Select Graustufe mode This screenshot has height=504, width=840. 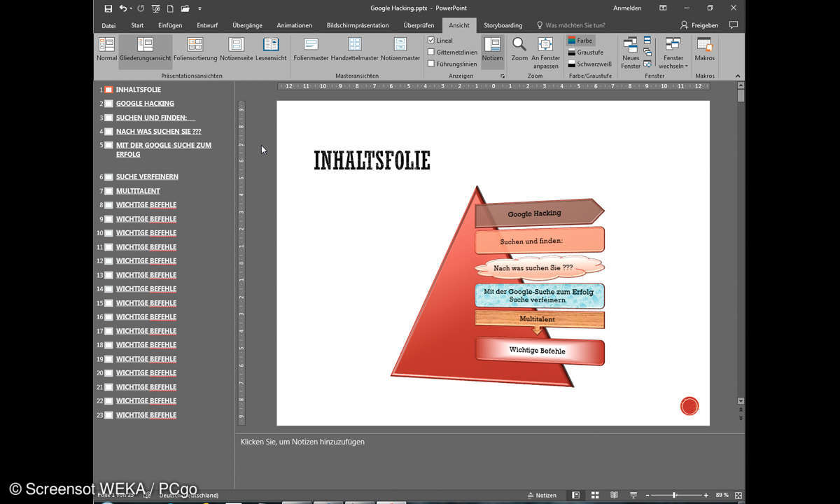point(585,52)
